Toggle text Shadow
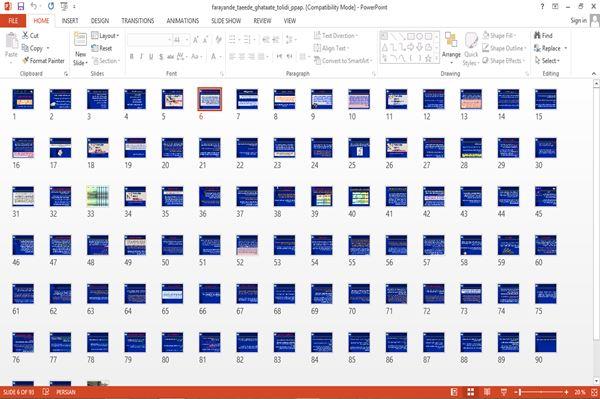600x399 pixels. pyautogui.click(x=161, y=57)
